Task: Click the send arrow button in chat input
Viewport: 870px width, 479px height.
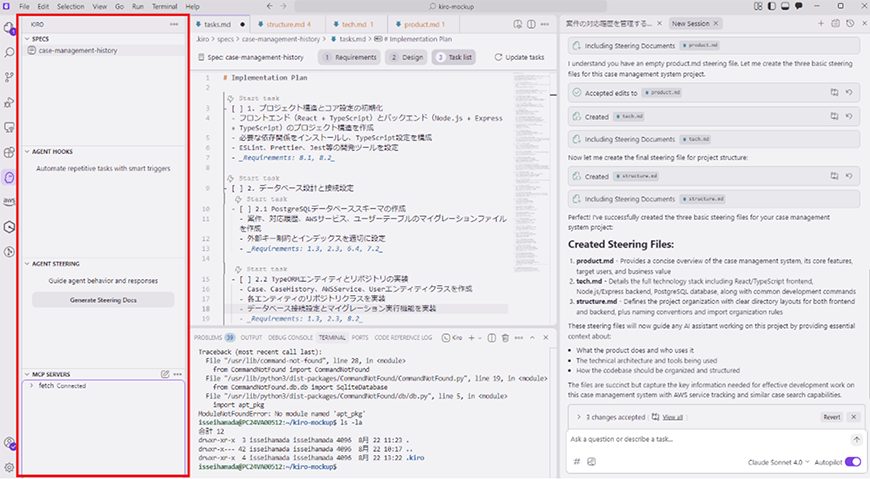Action: 856,439
